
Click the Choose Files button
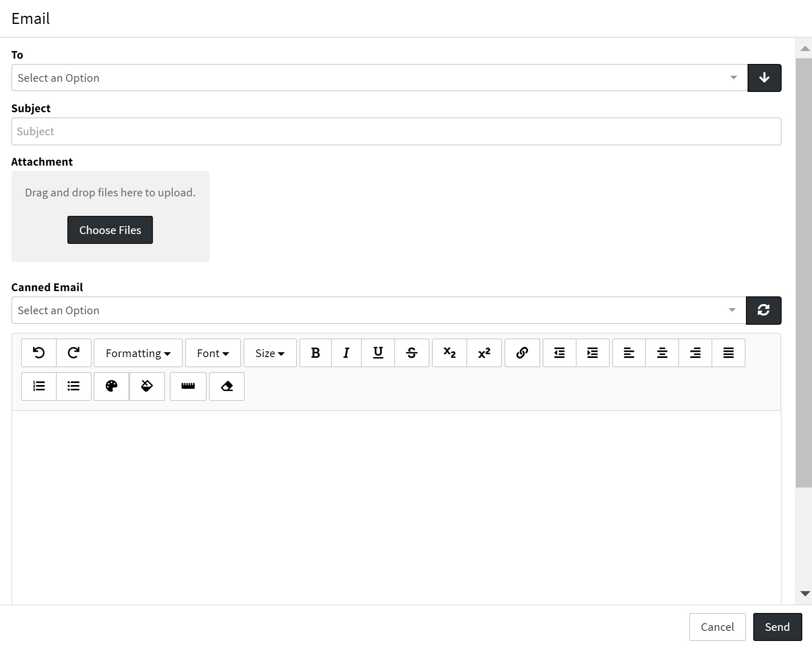pos(110,230)
